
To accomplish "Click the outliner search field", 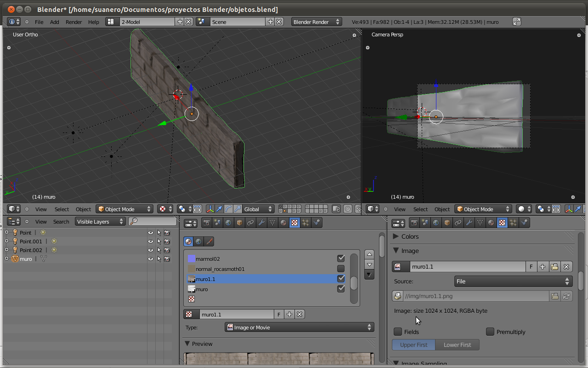I will (153, 222).
